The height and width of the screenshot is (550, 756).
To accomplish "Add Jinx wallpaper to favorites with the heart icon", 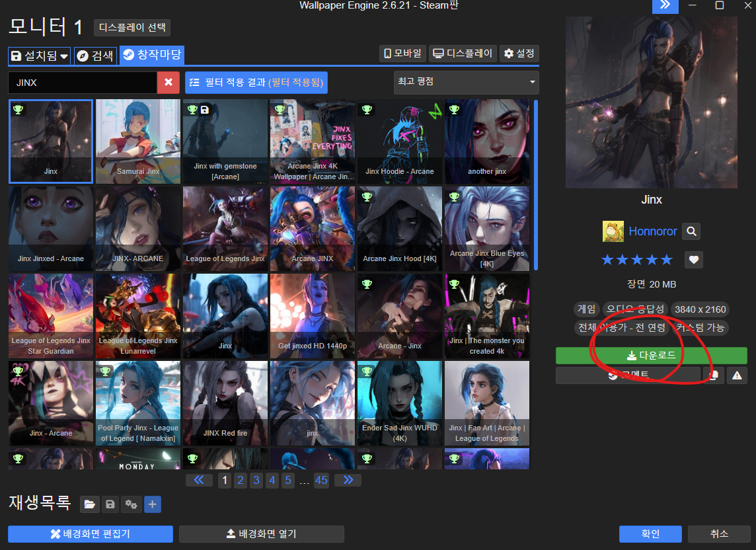I will pos(693,260).
